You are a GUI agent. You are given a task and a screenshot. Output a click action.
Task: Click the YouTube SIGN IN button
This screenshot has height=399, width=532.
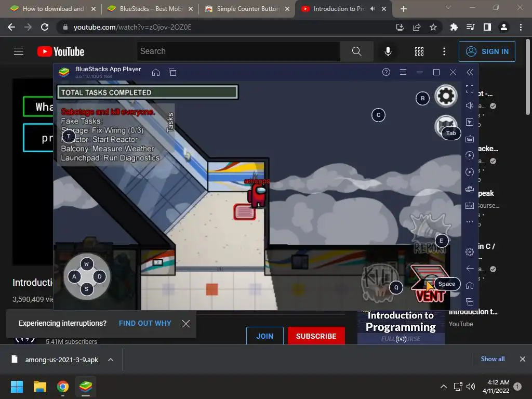pos(487,51)
